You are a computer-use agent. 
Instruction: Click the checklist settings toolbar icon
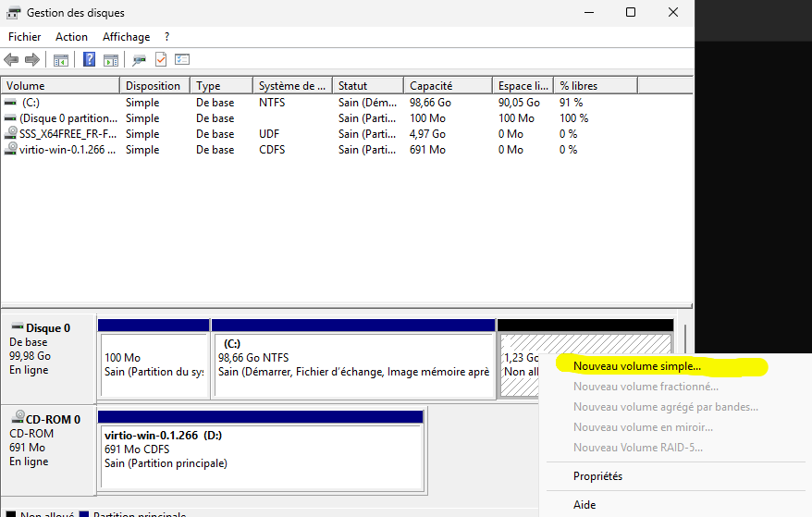182,60
